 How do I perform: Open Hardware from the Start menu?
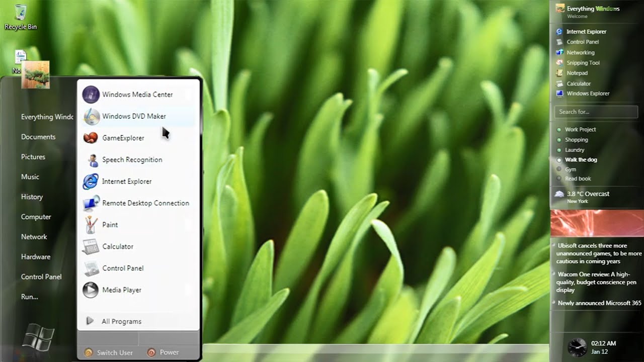pos(36,257)
